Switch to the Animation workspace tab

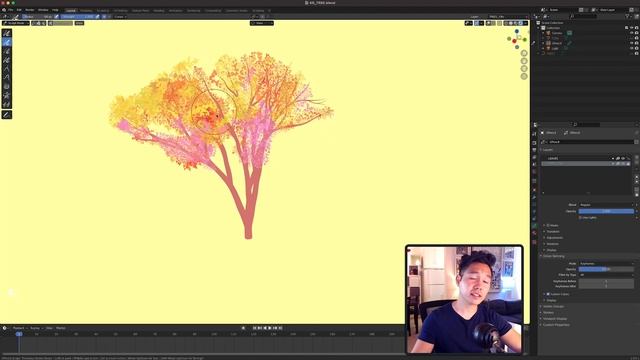pos(176,11)
